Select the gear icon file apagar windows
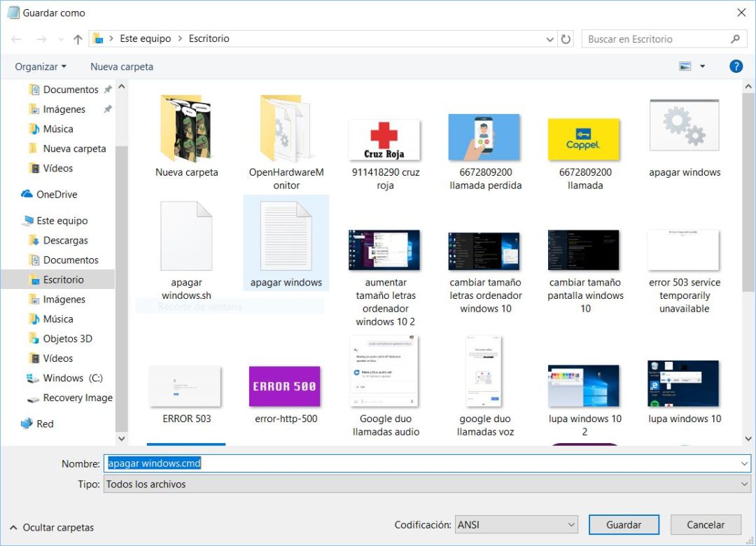The image size is (756, 546). [x=684, y=126]
